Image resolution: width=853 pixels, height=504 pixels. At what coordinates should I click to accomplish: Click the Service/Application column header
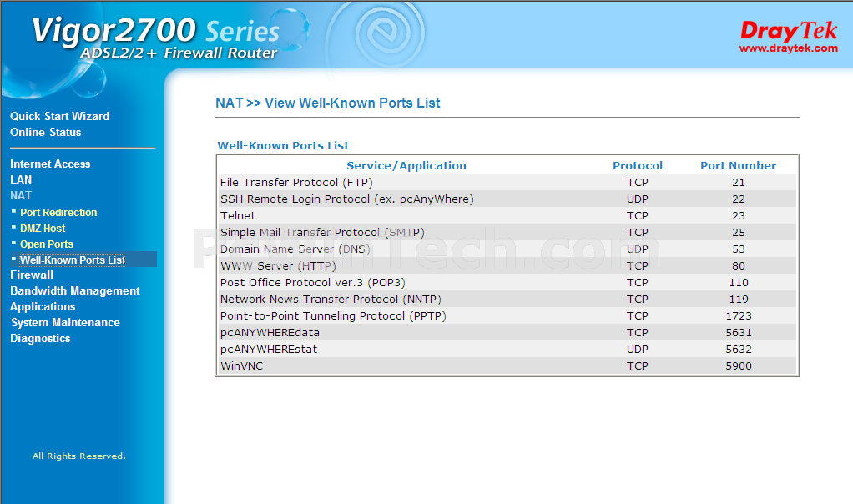click(x=406, y=166)
